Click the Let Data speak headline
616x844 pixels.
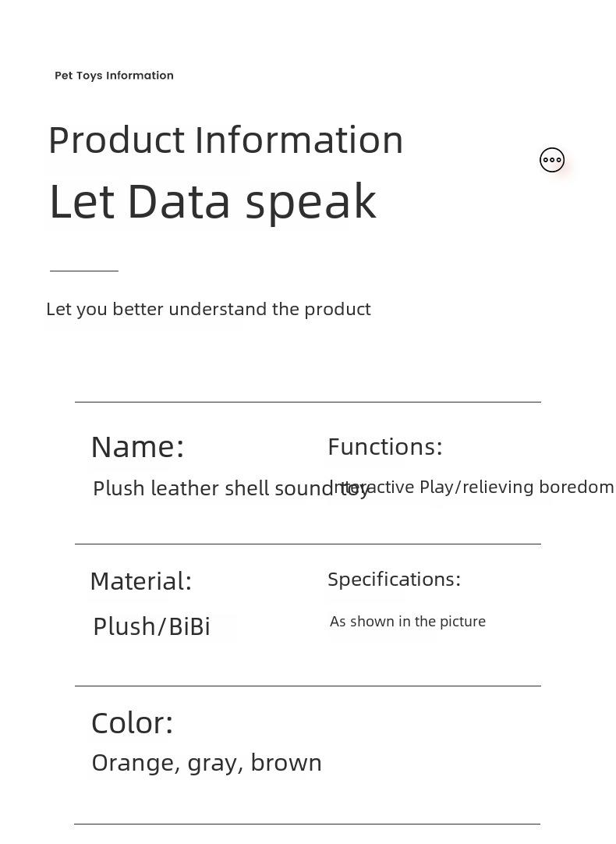pos(212,201)
